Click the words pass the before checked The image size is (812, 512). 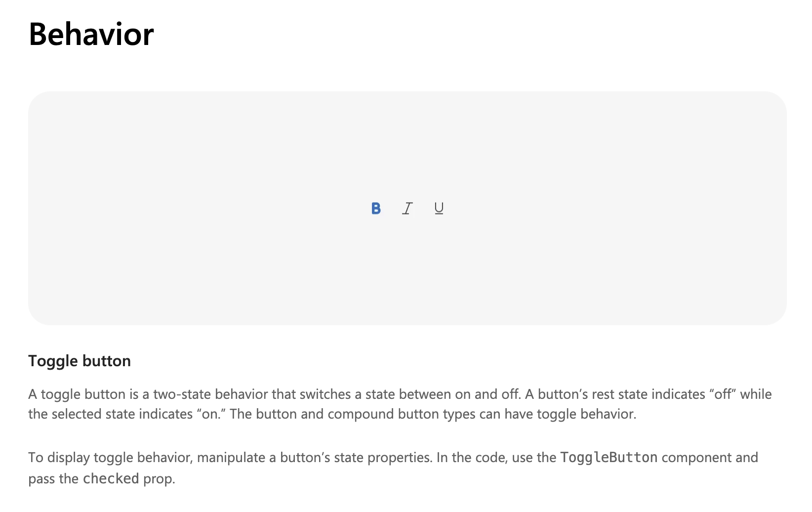[x=53, y=478]
